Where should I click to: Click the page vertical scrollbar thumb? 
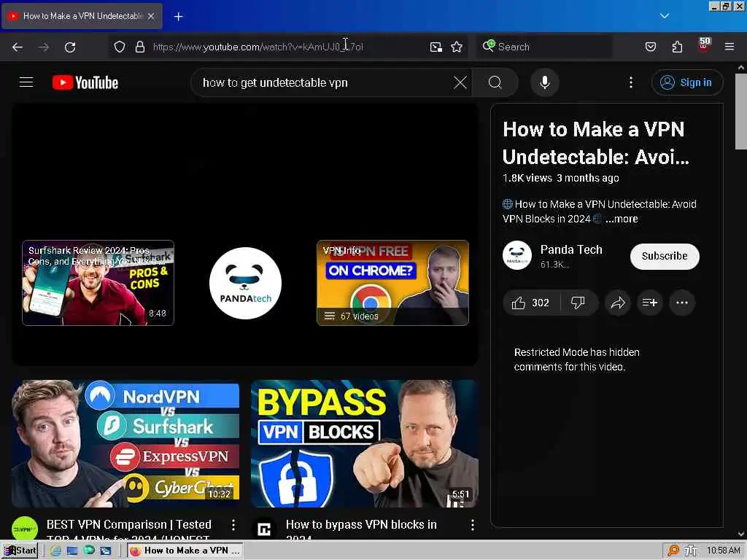[x=741, y=112]
